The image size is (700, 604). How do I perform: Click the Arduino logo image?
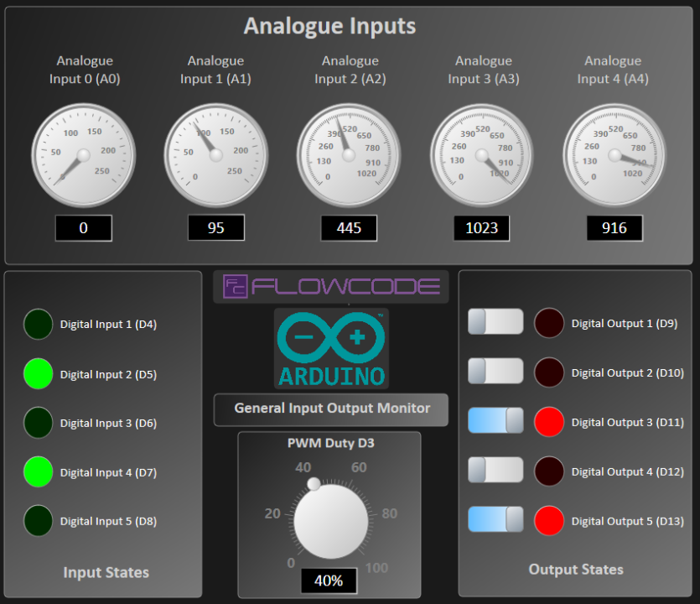(x=331, y=347)
